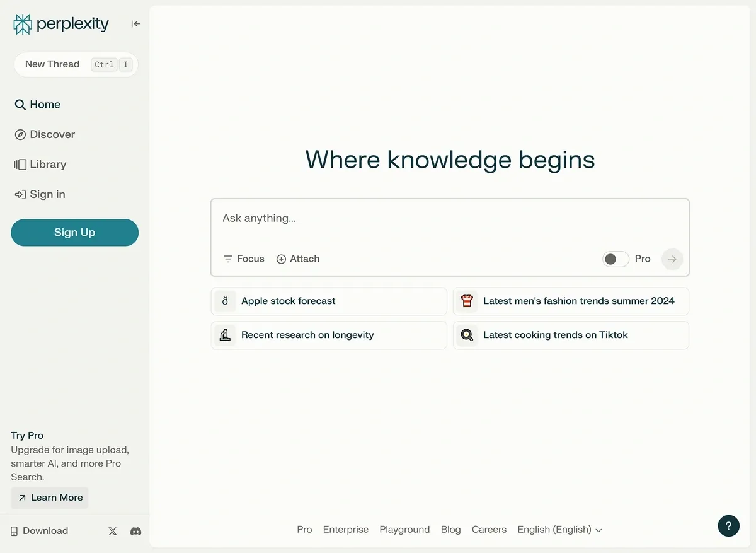
Task: Select Sign in from sidebar
Action: click(x=40, y=194)
